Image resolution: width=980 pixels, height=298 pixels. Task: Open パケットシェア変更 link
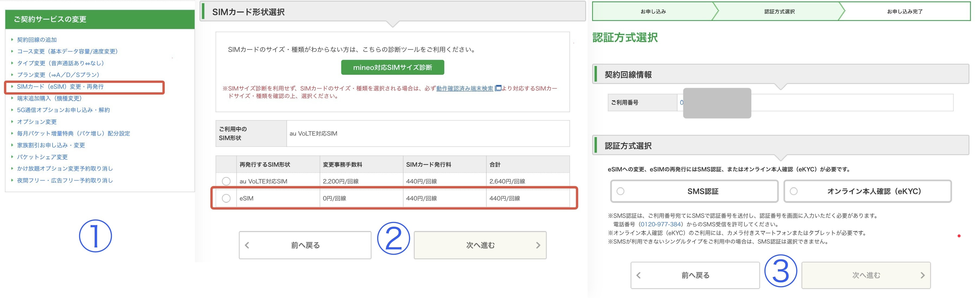pyautogui.click(x=42, y=157)
